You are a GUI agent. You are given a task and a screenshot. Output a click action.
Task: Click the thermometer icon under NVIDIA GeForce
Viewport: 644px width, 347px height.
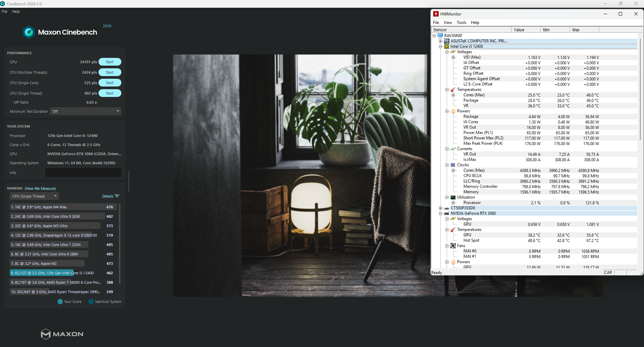[x=453, y=230]
